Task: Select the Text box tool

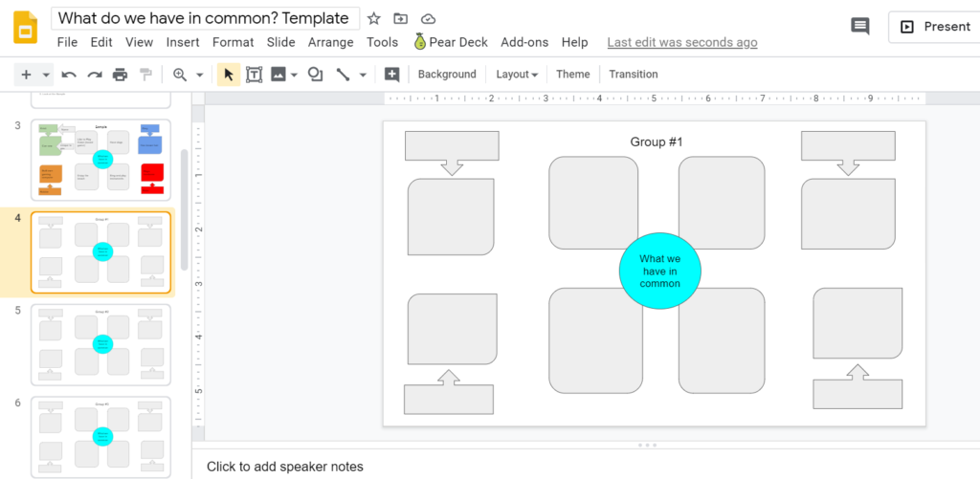Action: click(x=255, y=75)
